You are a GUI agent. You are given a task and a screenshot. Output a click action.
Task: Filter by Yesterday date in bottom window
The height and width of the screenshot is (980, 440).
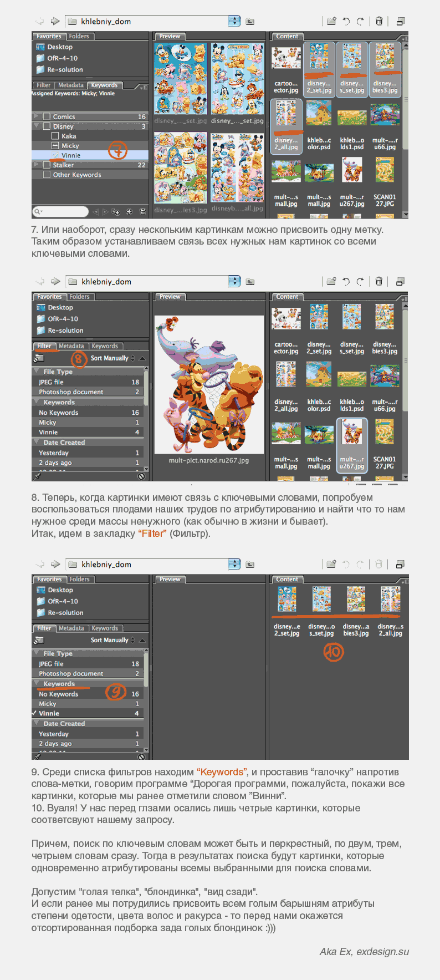pyautogui.click(x=88, y=734)
